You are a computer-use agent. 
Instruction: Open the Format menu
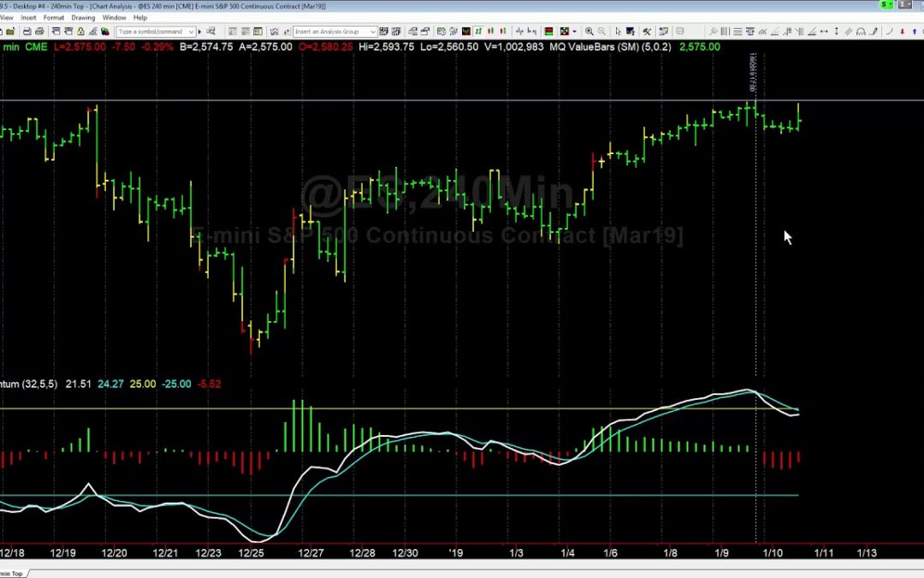pyautogui.click(x=54, y=17)
